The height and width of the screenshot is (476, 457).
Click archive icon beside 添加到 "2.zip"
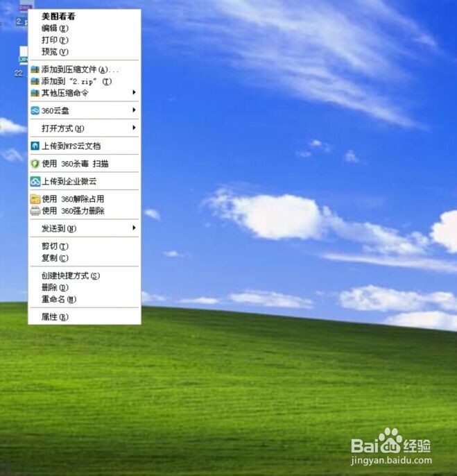[35, 81]
